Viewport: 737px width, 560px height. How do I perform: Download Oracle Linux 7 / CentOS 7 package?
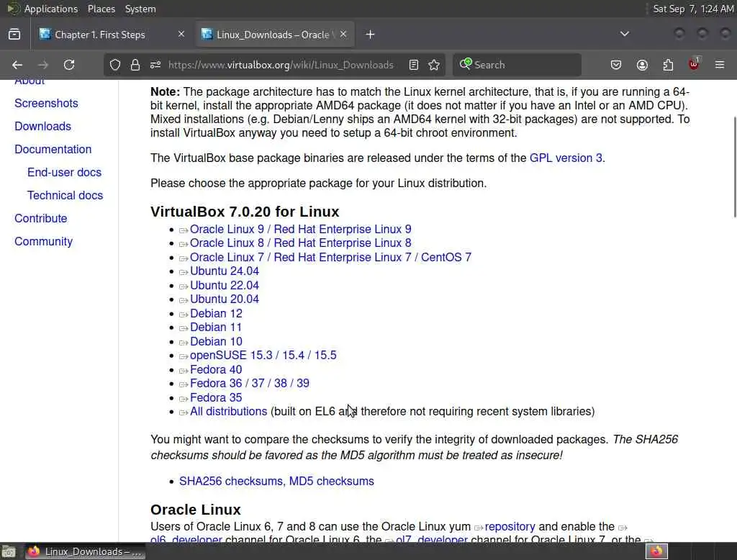coord(330,258)
